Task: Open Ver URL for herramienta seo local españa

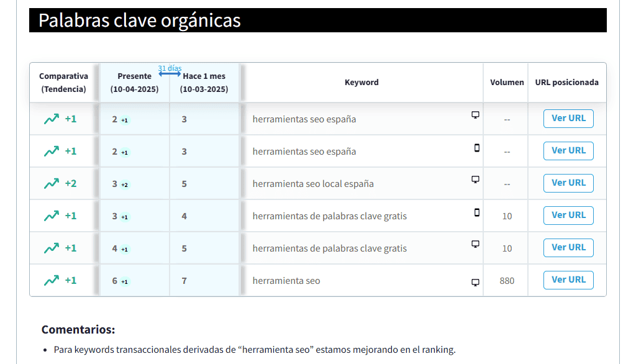Action: 568,183
